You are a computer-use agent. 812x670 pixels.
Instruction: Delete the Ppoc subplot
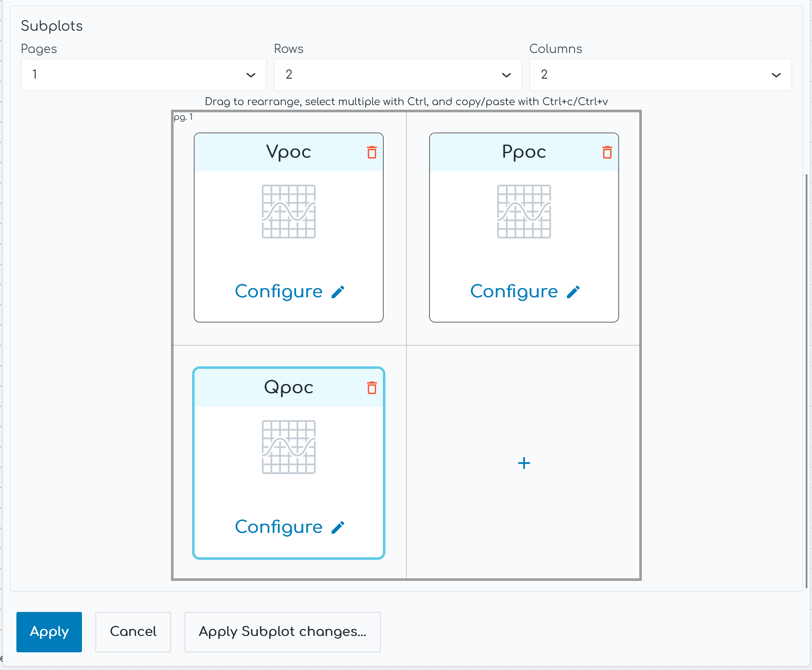(606, 152)
